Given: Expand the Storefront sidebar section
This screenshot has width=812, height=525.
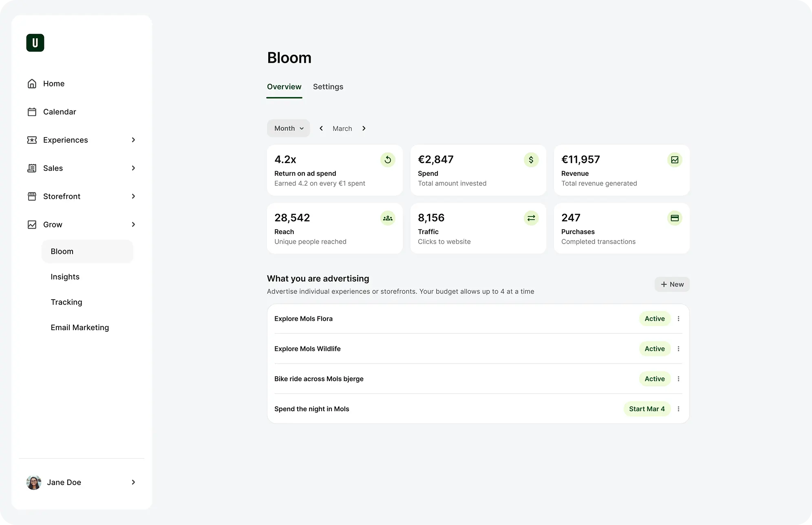Looking at the screenshot, I should tap(133, 196).
